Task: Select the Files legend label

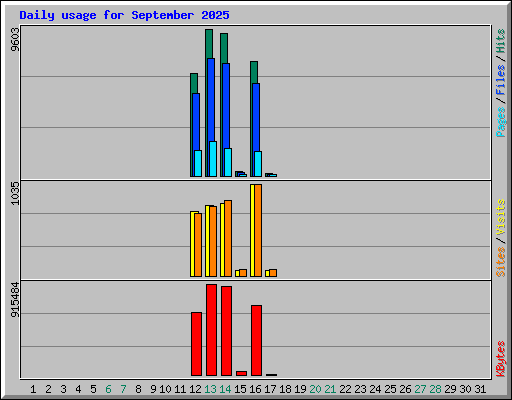Action: [x=500, y=79]
